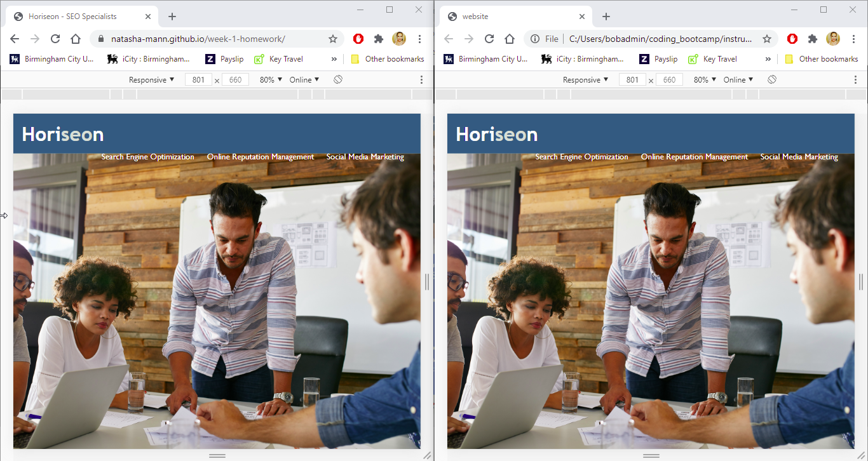Open a new tab in the Horiseon window
Image resolution: width=868 pixels, height=461 pixels.
(172, 17)
